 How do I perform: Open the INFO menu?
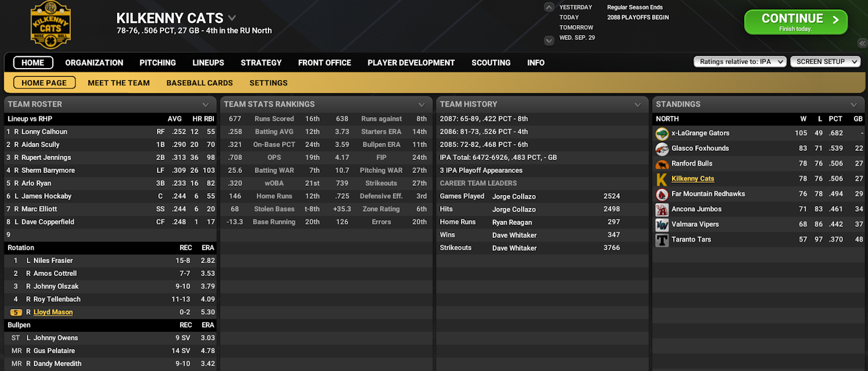(x=536, y=63)
